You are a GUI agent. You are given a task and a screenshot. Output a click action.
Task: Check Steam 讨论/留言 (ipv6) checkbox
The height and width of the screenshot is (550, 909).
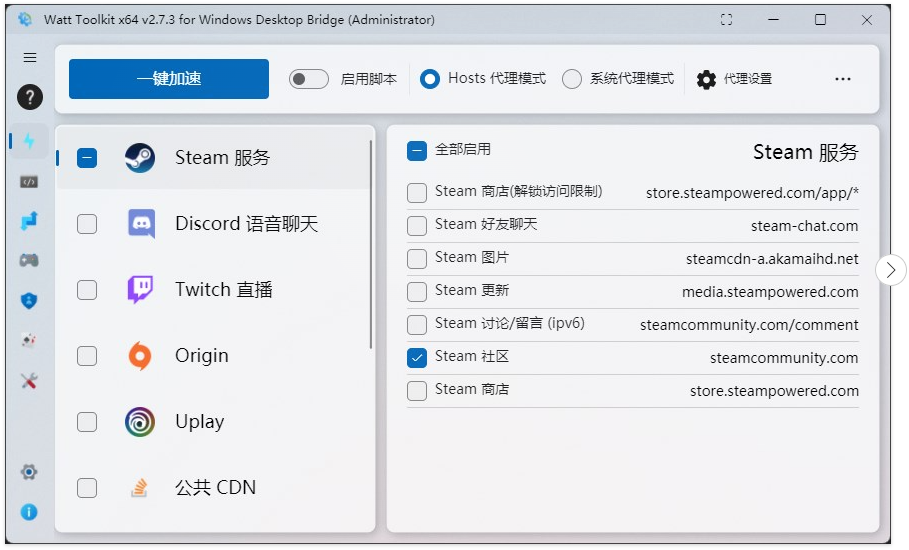point(417,325)
